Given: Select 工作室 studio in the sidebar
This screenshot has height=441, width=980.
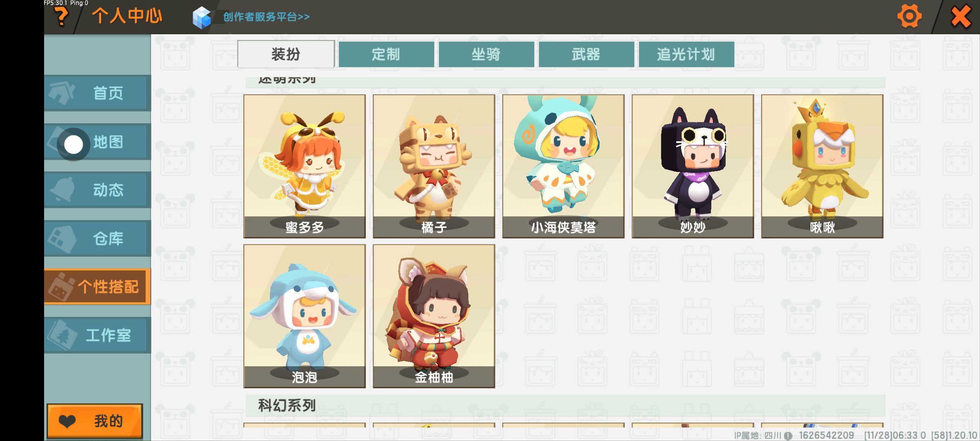Looking at the screenshot, I should 98,335.
